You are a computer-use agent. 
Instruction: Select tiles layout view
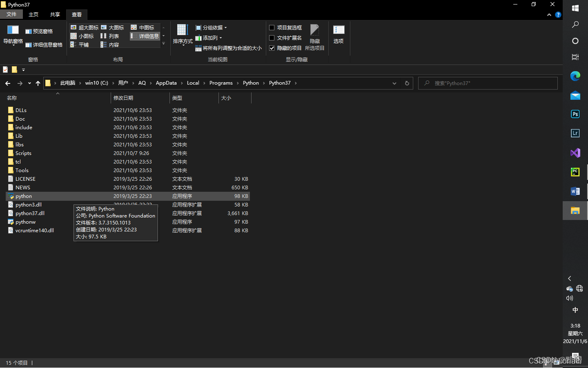80,45
